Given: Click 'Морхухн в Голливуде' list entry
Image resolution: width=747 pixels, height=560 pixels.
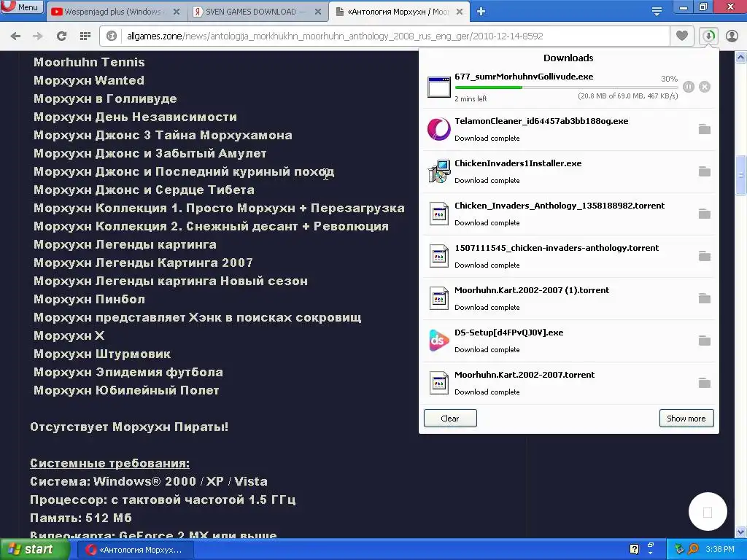Looking at the screenshot, I should pos(105,98).
